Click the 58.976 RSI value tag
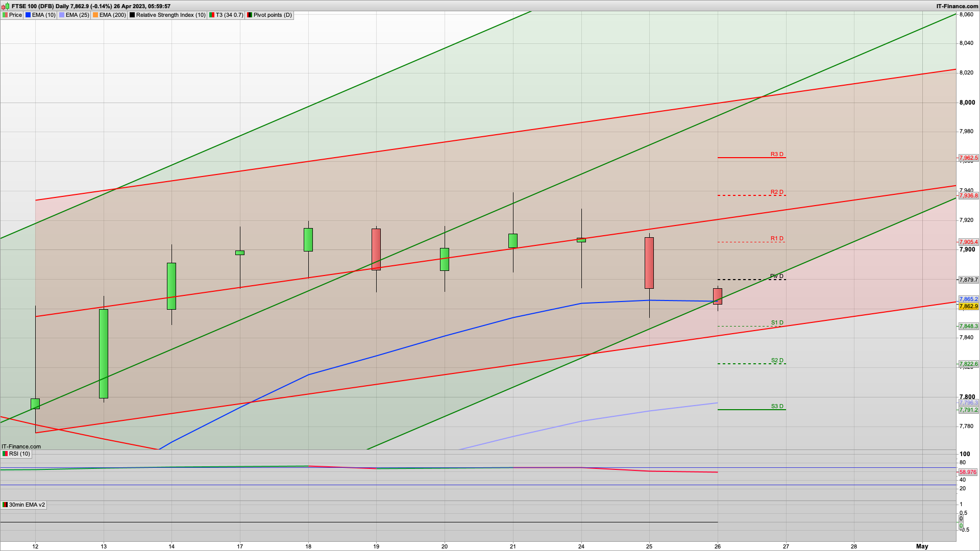980x551 pixels. (968, 472)
